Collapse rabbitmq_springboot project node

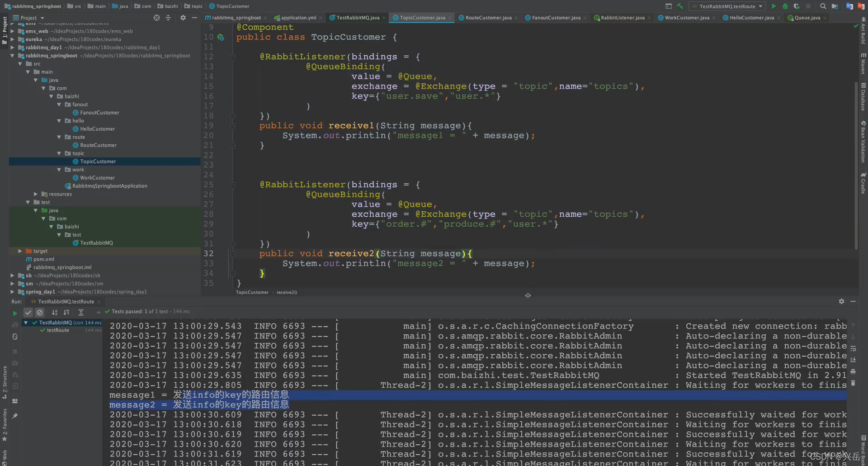pos(13,56)
